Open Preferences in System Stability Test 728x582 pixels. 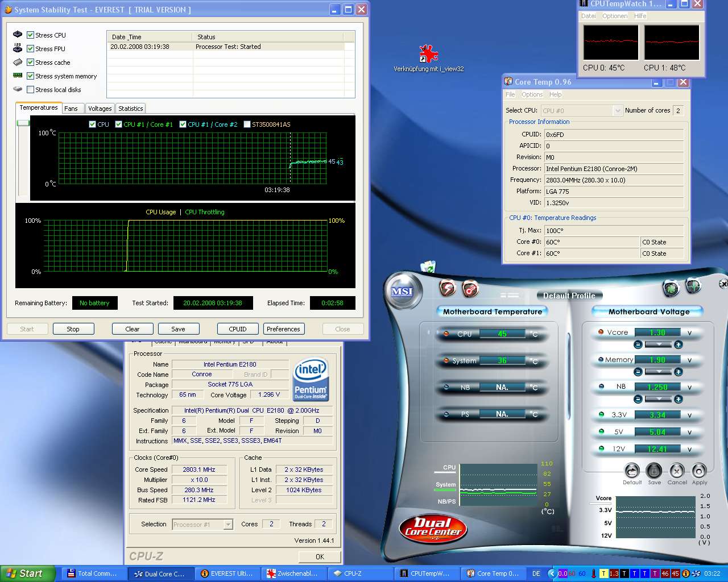coord(283,329)
